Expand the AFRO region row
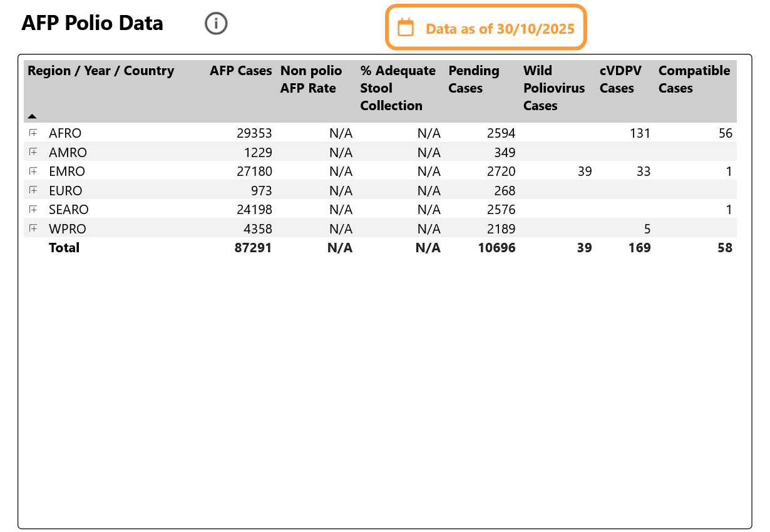770x532 pixels. tap(33, 133)
